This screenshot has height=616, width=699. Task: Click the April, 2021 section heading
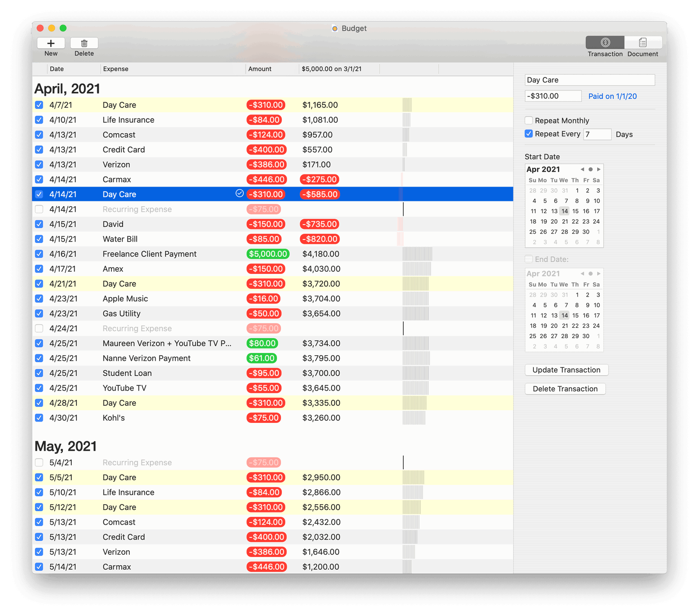click(x=67, y=89)
